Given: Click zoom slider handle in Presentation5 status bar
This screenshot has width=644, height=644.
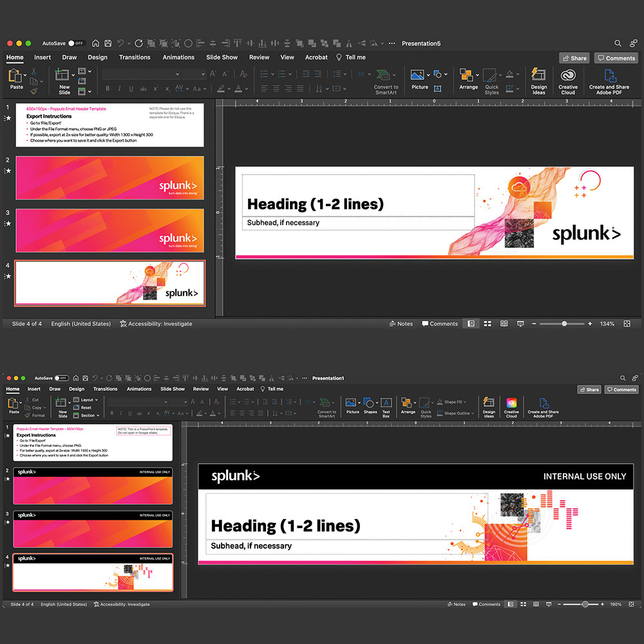Looking at the screenshot, I should point(564,324).
